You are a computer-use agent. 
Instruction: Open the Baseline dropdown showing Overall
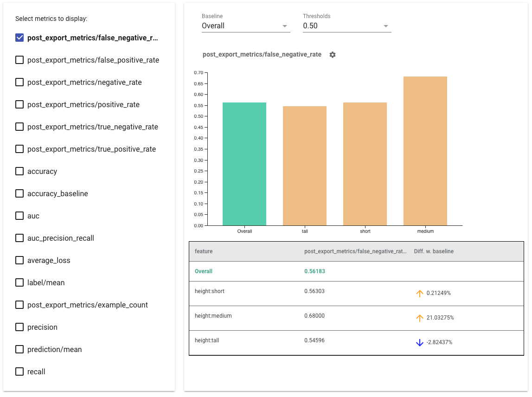tap(246, 26)
